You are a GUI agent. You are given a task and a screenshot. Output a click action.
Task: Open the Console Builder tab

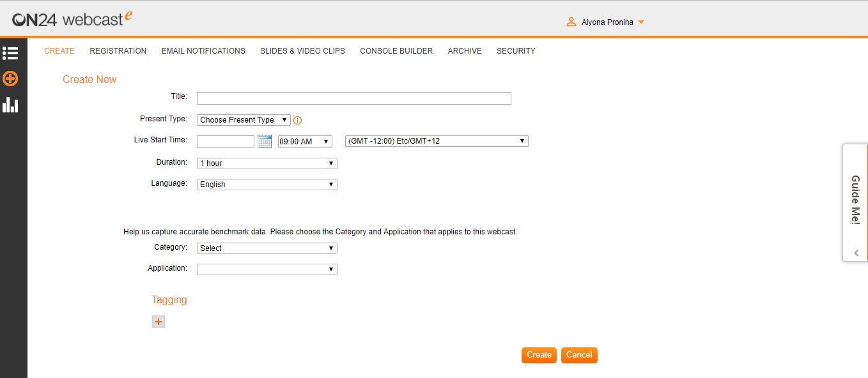click(396, 51)
